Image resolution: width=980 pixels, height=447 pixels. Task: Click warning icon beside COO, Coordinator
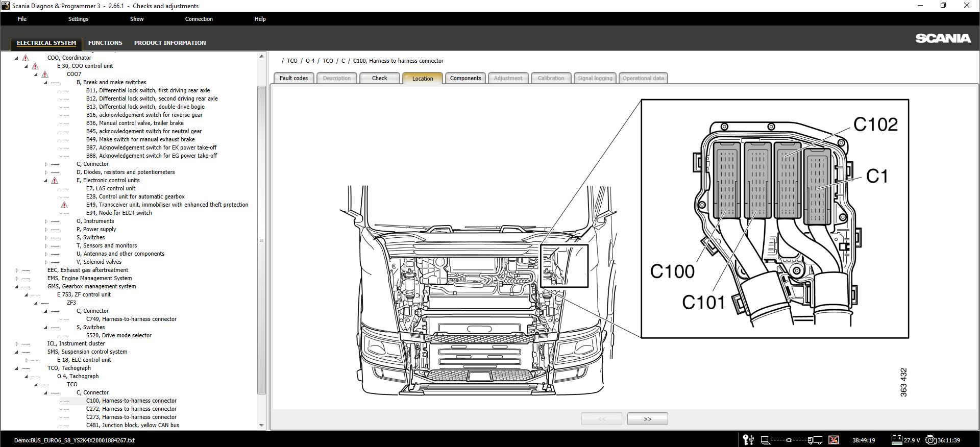(x=26, y=58)
